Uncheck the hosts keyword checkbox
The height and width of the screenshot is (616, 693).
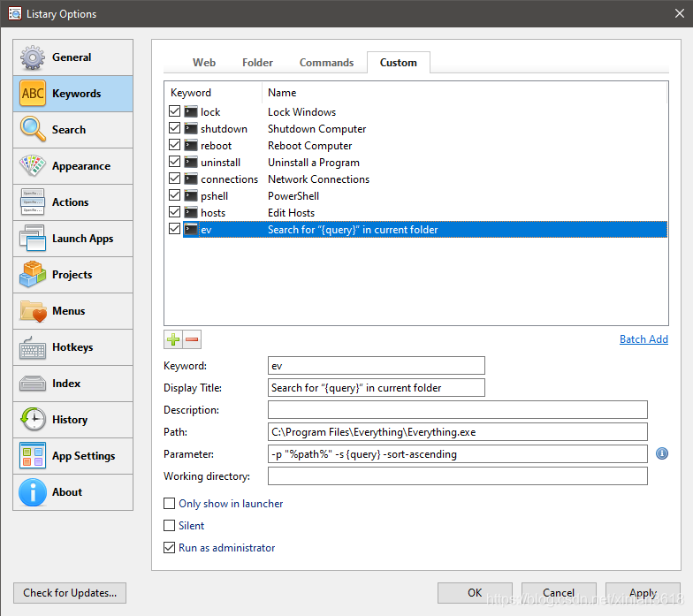point(175,212)
